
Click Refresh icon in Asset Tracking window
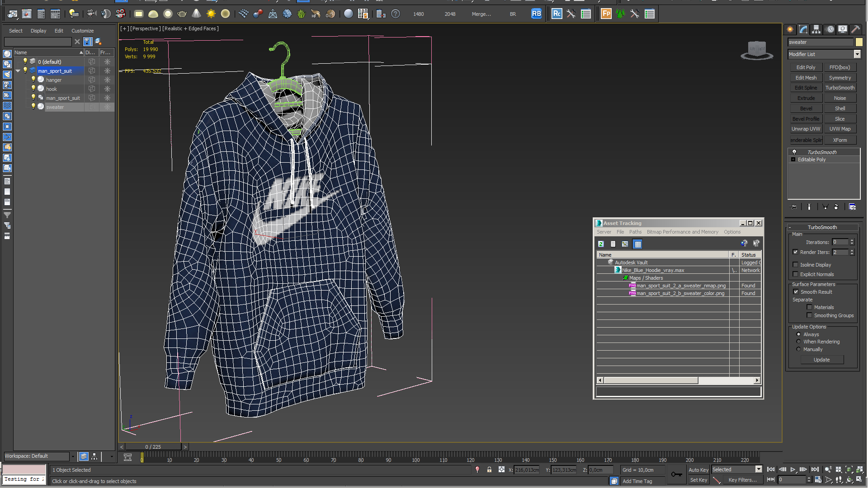(x=601, y=244)
